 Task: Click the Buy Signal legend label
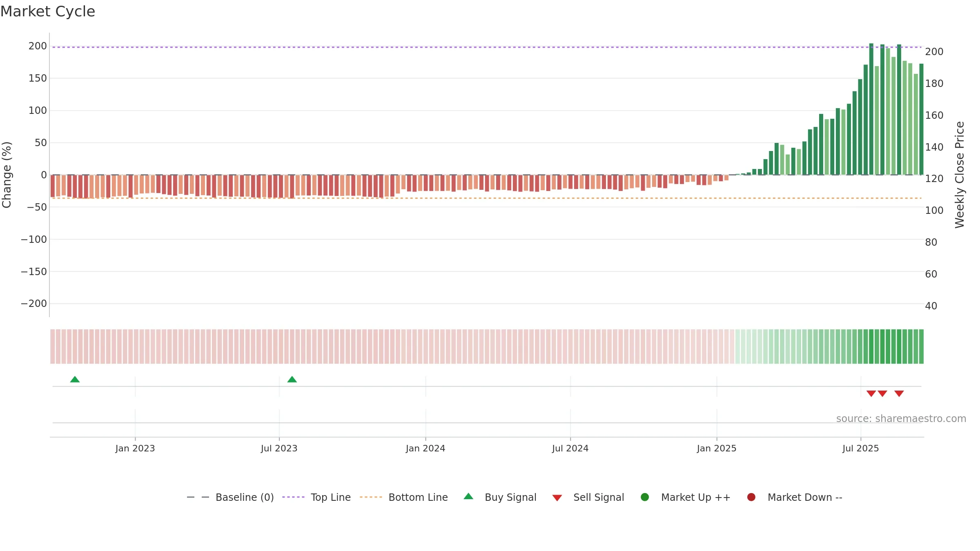510,497
